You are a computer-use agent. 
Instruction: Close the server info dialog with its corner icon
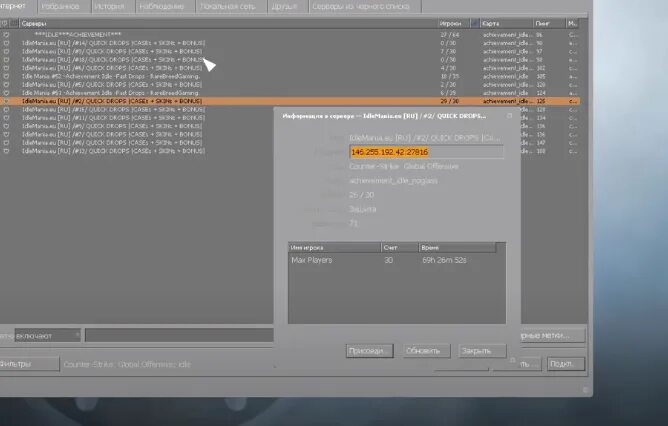point(509,116)
